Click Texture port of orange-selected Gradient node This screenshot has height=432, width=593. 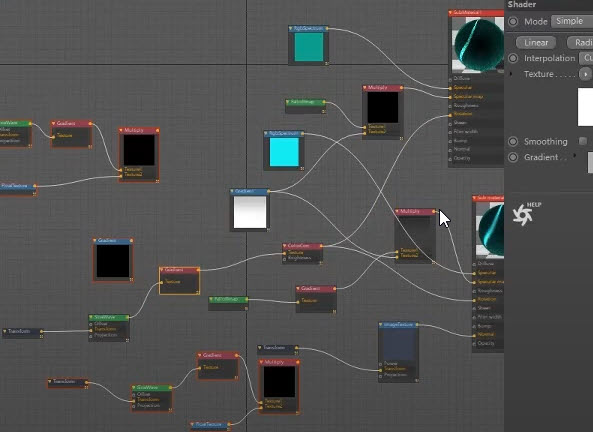161,282
